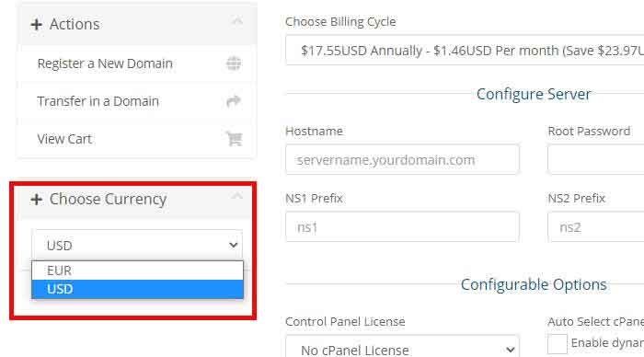Focus the Root Password field

pyautogui.click(x=596, y=159)
